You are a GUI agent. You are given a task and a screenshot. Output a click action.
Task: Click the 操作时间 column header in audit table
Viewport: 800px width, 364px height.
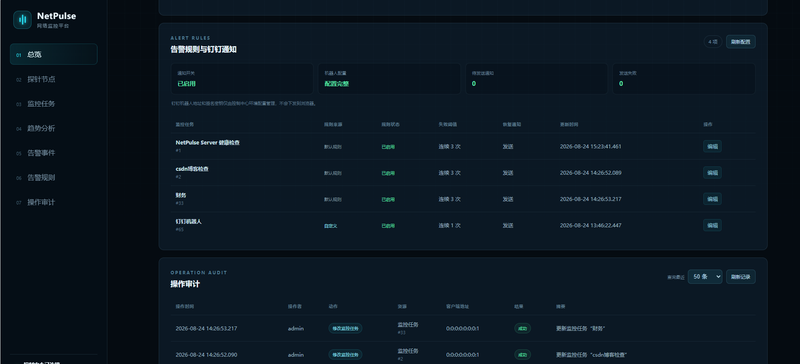185,307
